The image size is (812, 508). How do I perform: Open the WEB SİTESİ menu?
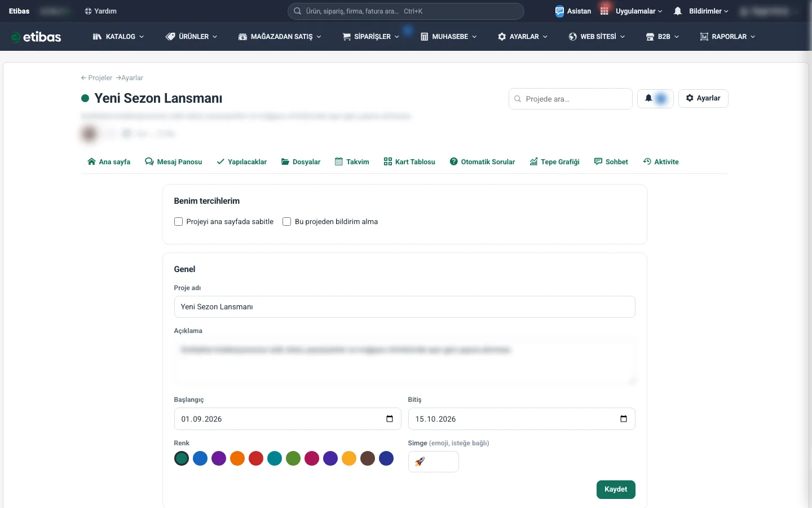click(x=597, y=37)
